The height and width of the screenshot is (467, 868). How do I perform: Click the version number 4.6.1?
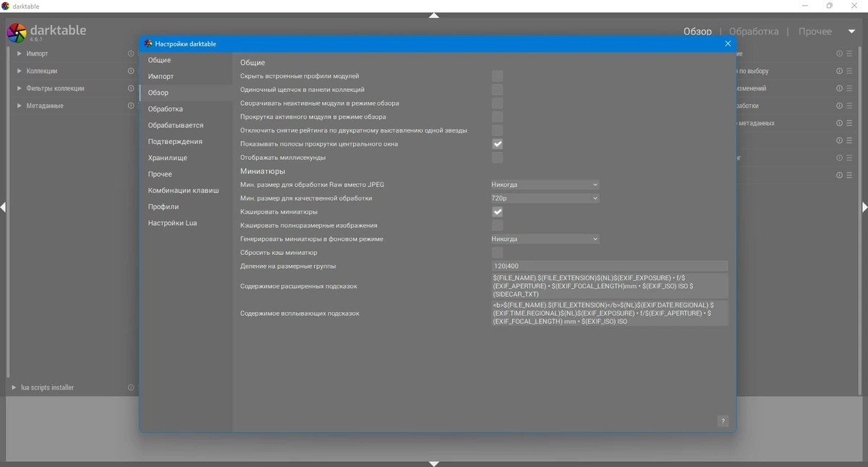click(x=36, y=40)
